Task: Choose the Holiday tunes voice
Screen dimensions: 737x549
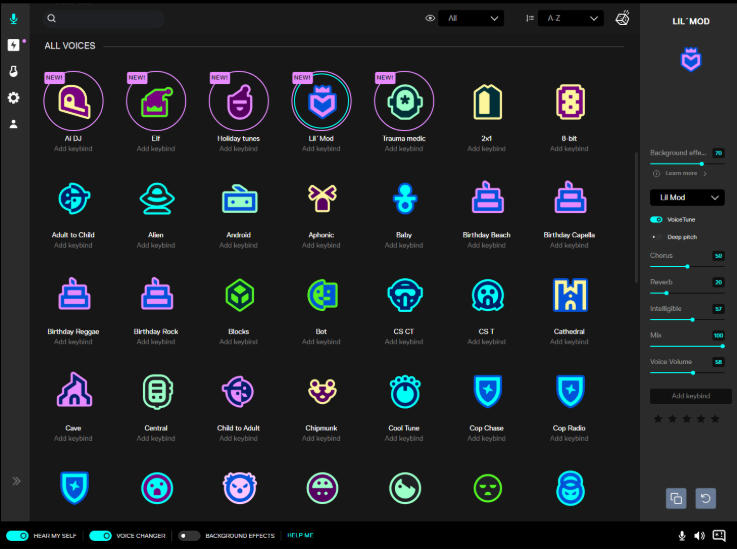Action: point(239,101)
